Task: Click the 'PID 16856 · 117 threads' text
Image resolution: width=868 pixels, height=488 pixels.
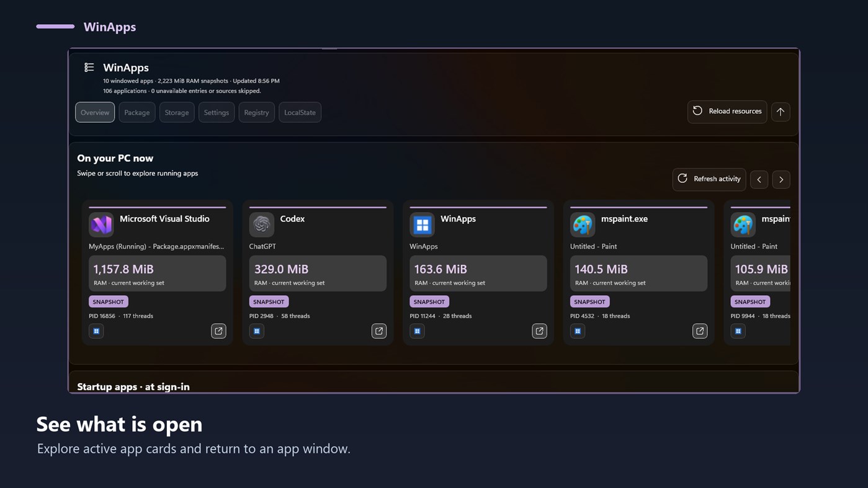Action: (x=121, y=316)
